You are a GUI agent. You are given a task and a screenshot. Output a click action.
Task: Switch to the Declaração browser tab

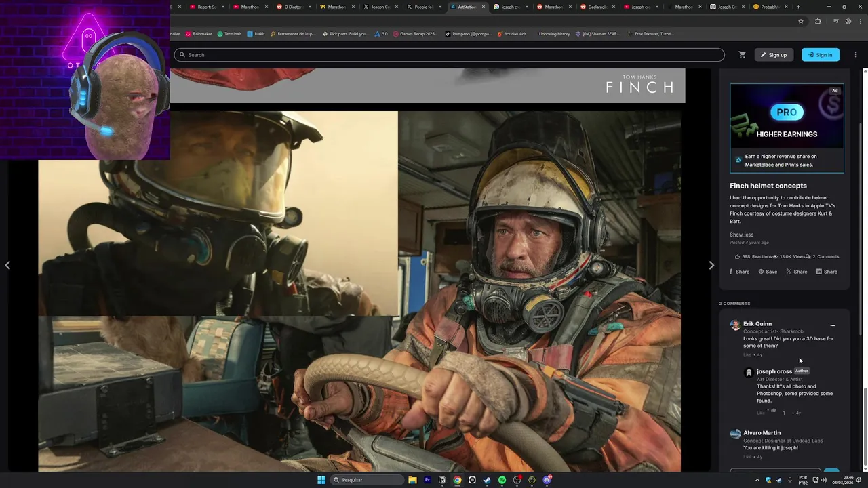point(597,7)
